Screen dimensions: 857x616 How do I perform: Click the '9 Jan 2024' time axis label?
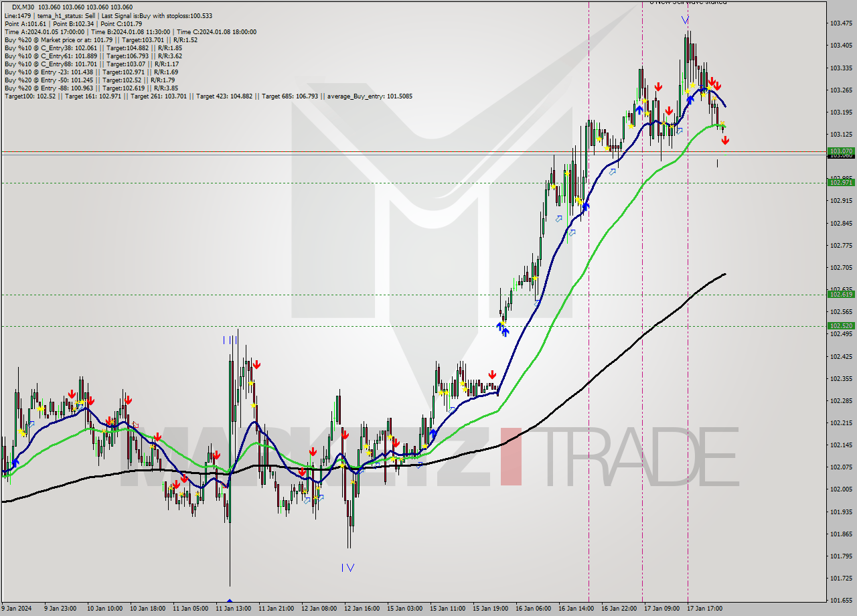pyautogui.click(x=16, y=609)
